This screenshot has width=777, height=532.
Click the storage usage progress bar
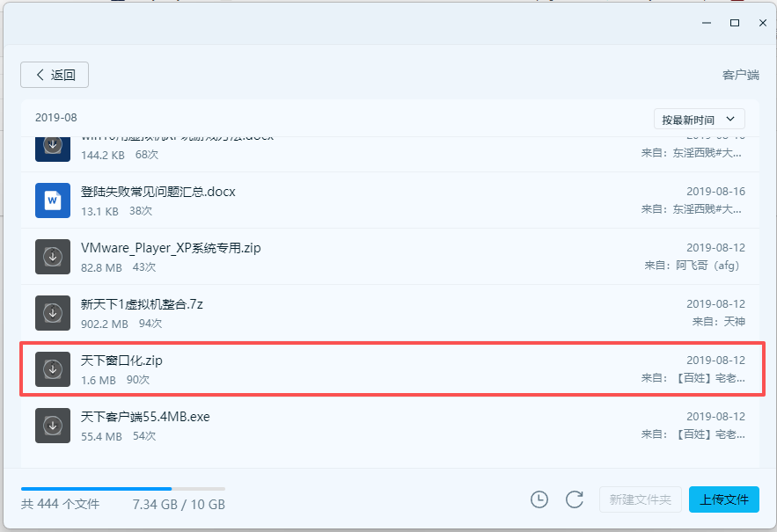pos(123,488)
